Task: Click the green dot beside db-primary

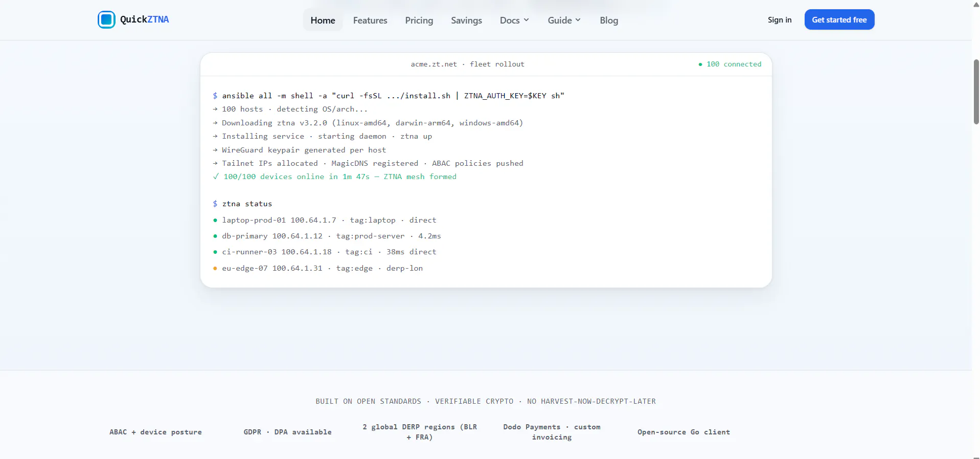Action: 215,236
